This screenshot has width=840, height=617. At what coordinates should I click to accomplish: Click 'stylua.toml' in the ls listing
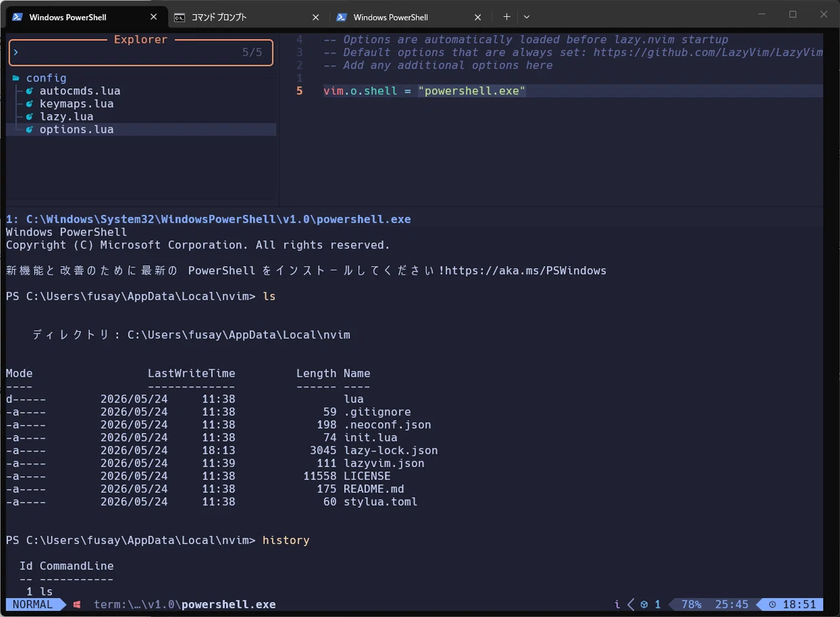[x=381, y=502]
